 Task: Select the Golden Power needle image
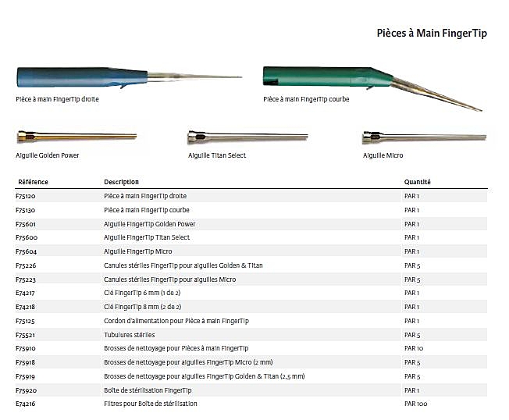(77, 137)
